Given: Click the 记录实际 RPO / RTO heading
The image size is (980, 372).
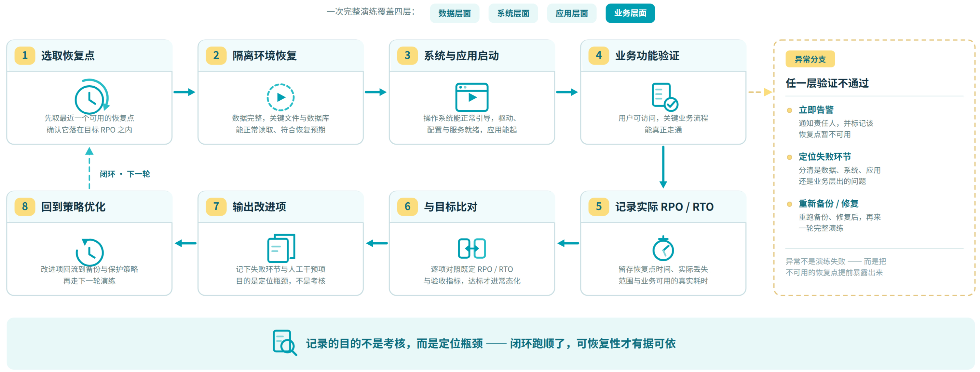Looking at the screenshot, I should point(664,207).
